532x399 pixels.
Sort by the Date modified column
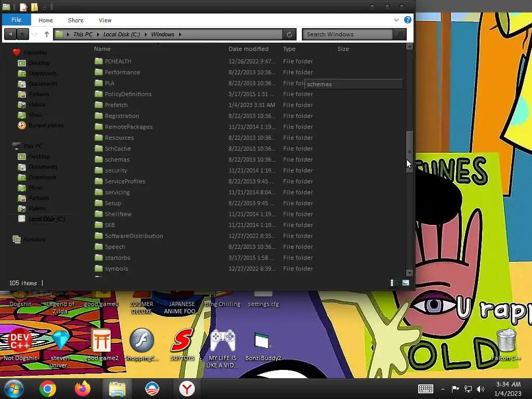[x=248, y=49]
